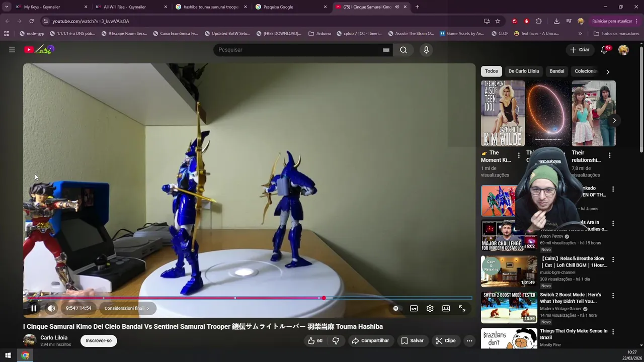Screen dimensions: 644x362
Task: Expand the 'Considerazioni finali' chapter
Action: (127, 308)
